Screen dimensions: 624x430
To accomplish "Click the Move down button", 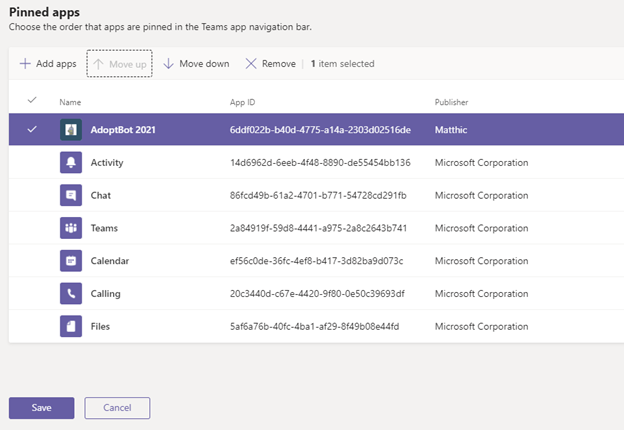I will click(x=197, y=64).
